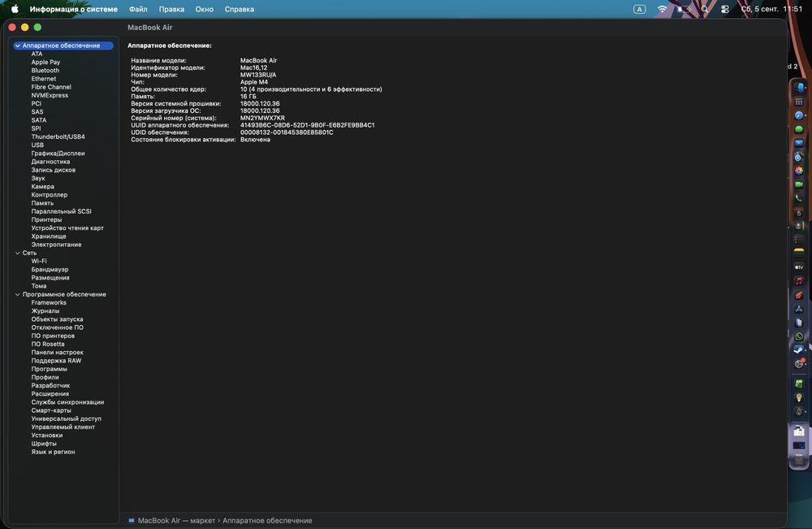812x529 pixels.
Task: Click the keyboard input source indicator
Action: point(640,9)
